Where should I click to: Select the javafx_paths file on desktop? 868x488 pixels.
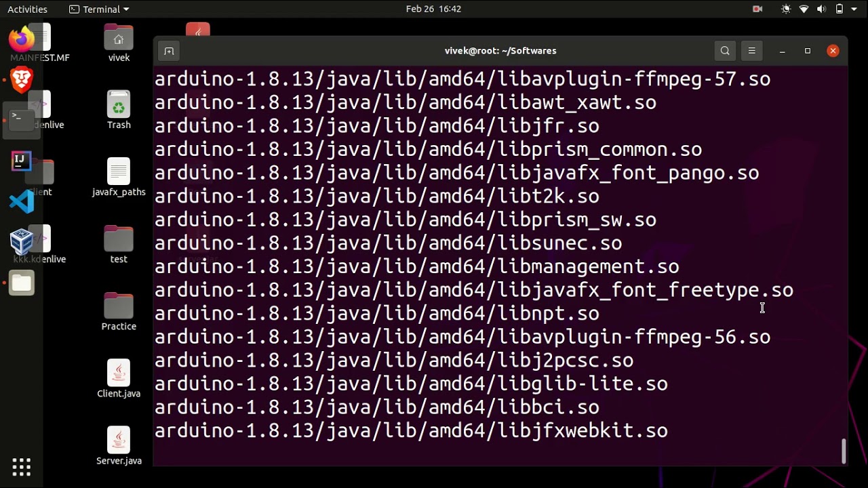(x=119, y=178)
